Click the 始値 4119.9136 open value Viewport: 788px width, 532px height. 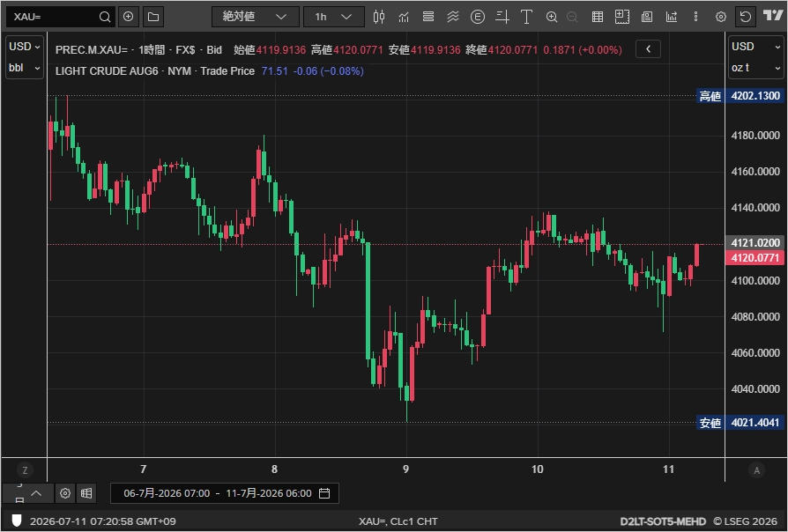click(270, 49)
